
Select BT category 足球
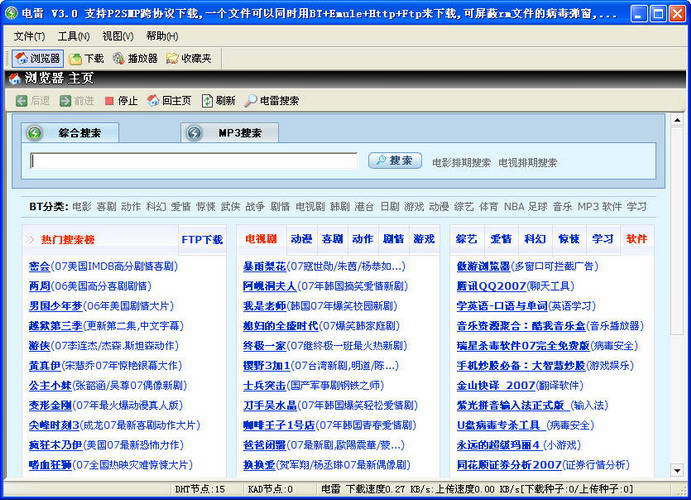[x=538, y=207]
